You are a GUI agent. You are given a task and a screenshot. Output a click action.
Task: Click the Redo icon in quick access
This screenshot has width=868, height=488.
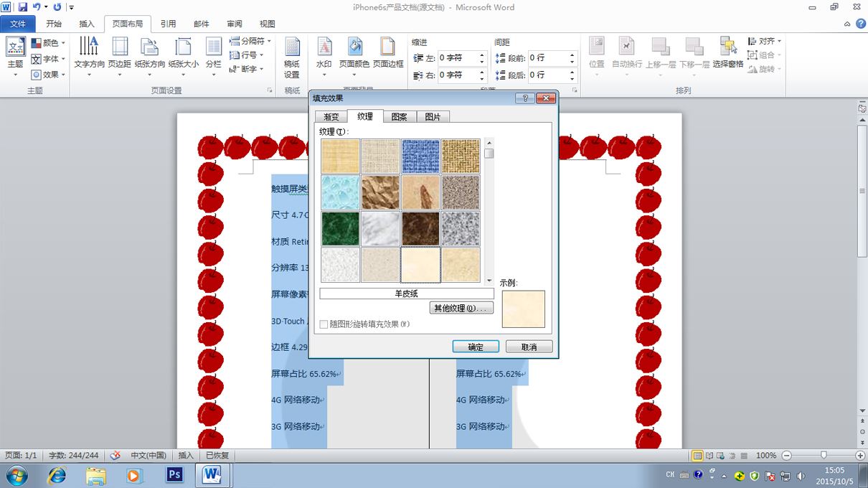[57, 7]
